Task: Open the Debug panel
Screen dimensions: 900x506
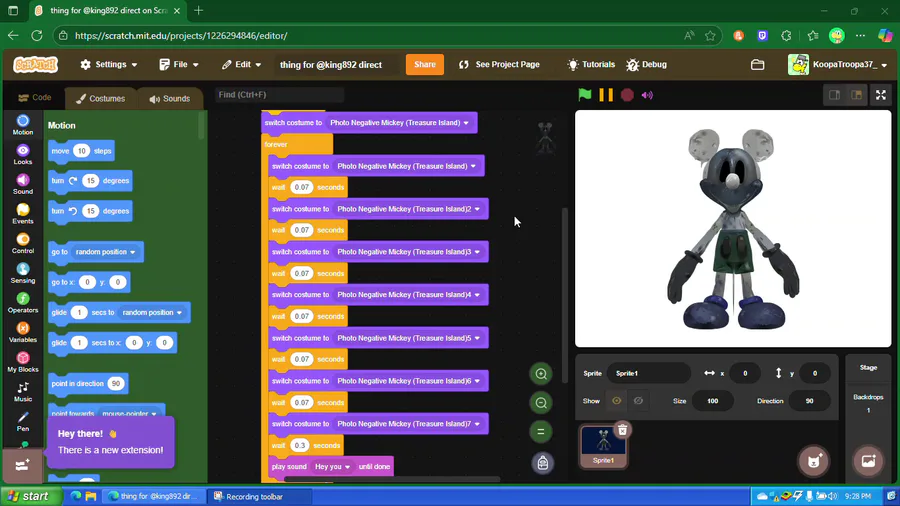Action: [647, 65]
